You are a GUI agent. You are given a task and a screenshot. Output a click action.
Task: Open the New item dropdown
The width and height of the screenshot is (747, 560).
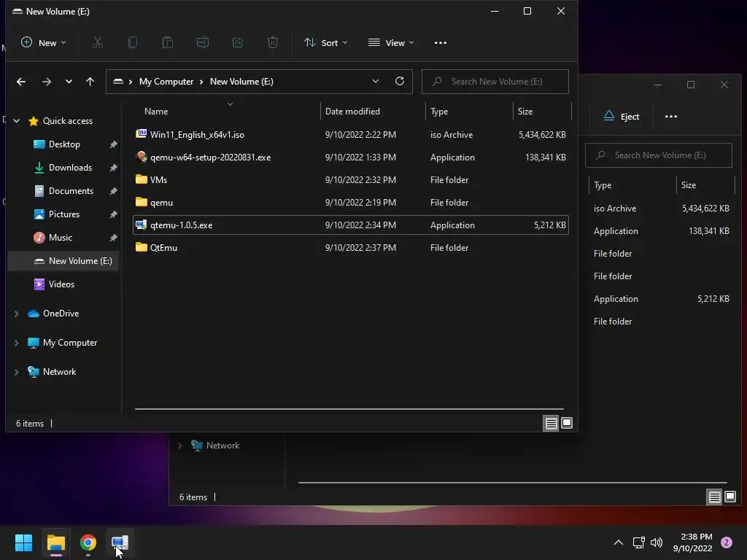pyautogui.click(x=43, y=43)
